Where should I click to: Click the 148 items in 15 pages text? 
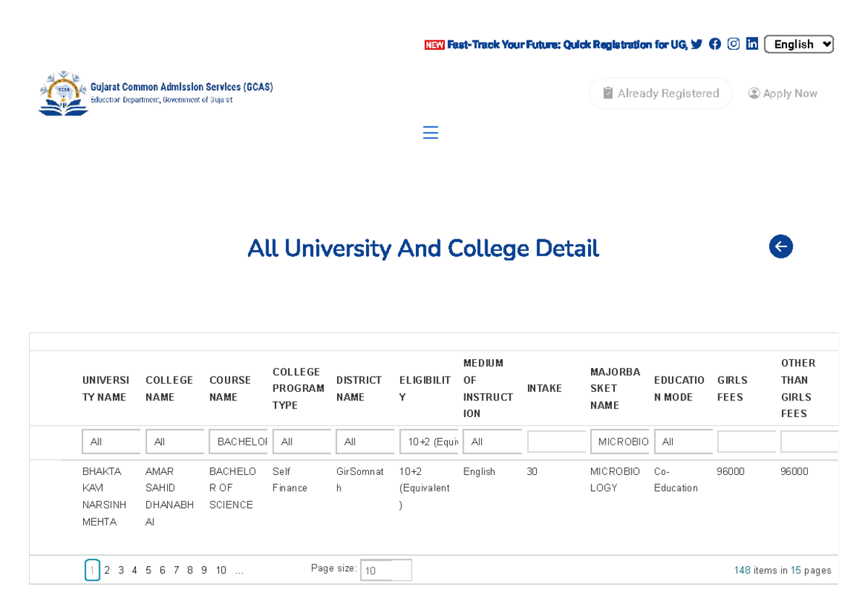783,570
